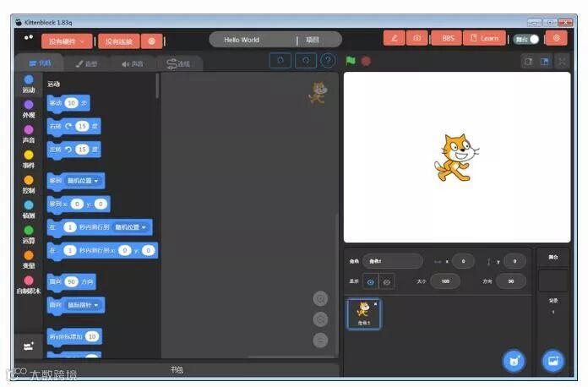588x387 pixels.
Task: Switch to the 代码 code tab
Action: [40, 63]
